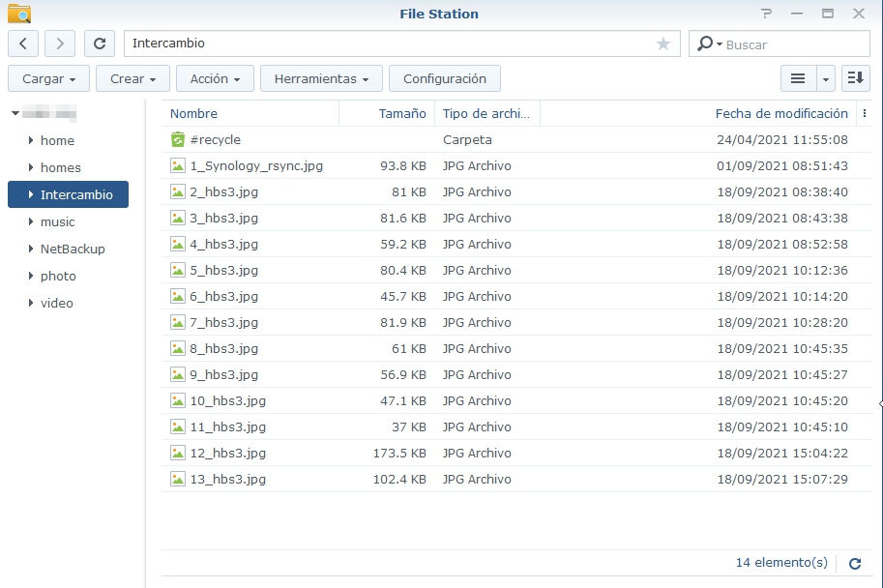Open the view mode dropdown arrow
The height and width of the screenshot is (588, 883).
(826, 78)
